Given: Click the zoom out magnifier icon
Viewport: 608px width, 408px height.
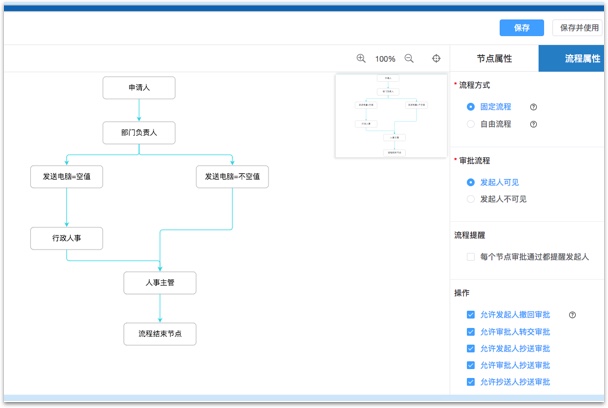Looking at the screenshot, I should 409,59.
